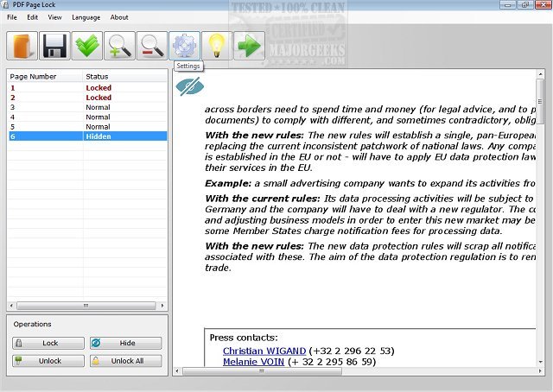Click the Page Number column header
553x392 pixels.
pos(45,77)
